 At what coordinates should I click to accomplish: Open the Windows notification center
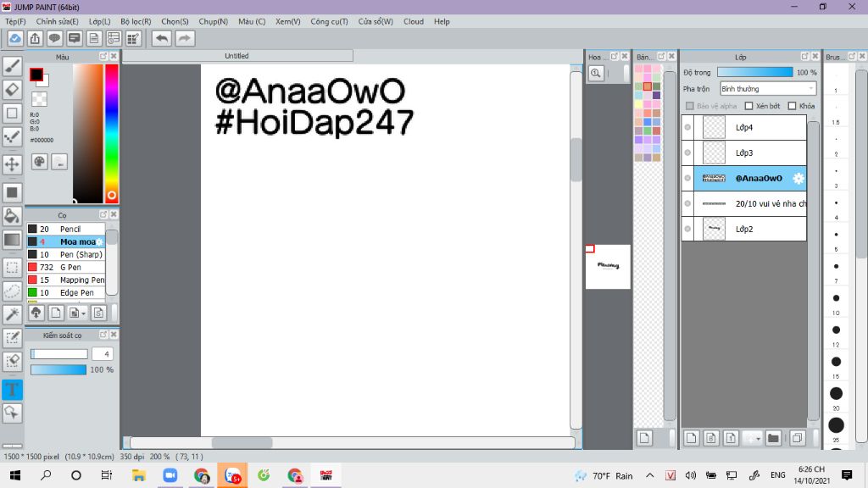pos(847,475)
